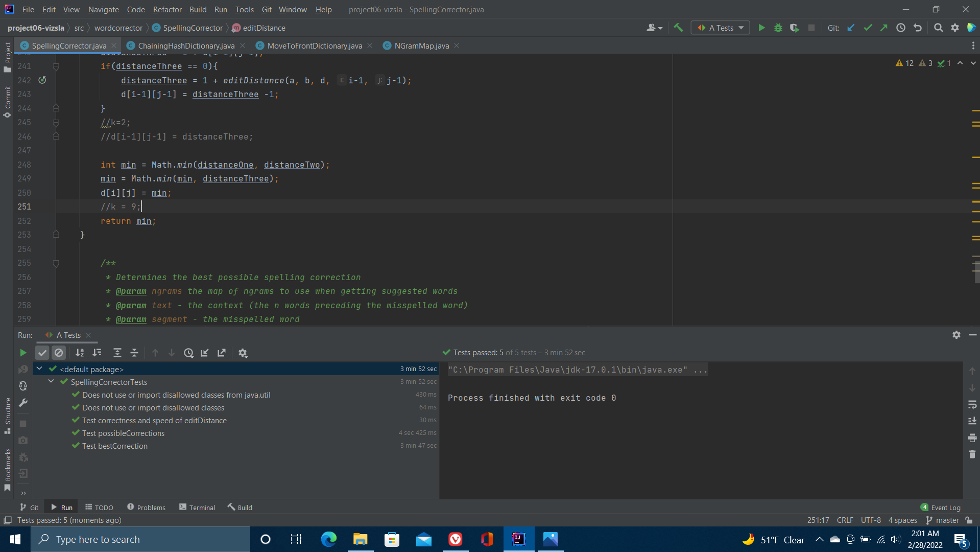Open the Refactor menu
The width and height of the screenshot is (980, 552).
167,9
